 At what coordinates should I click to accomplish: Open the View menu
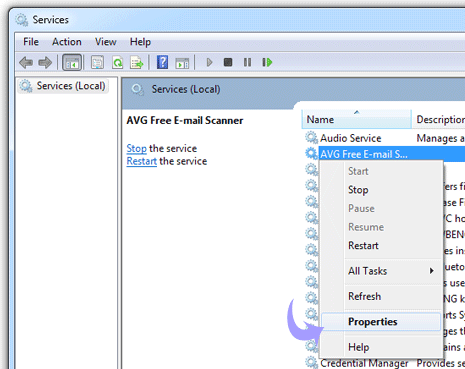coord(106,42)
